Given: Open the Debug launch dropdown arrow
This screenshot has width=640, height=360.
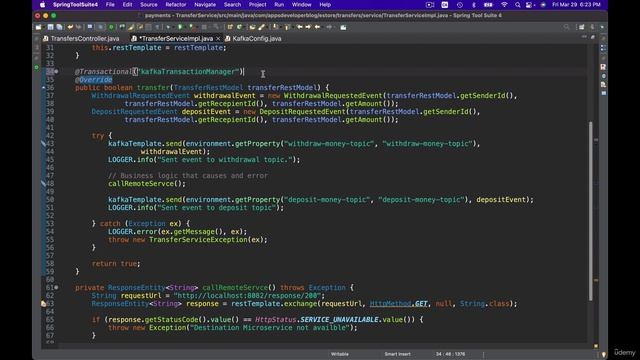Looking at the screenshot, I should click(173, 27).
